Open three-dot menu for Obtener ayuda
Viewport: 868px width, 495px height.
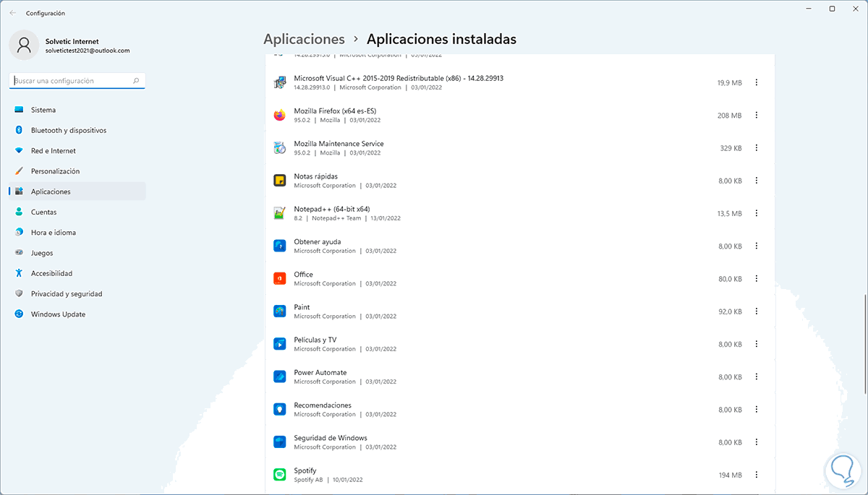(x=757, y=246)
